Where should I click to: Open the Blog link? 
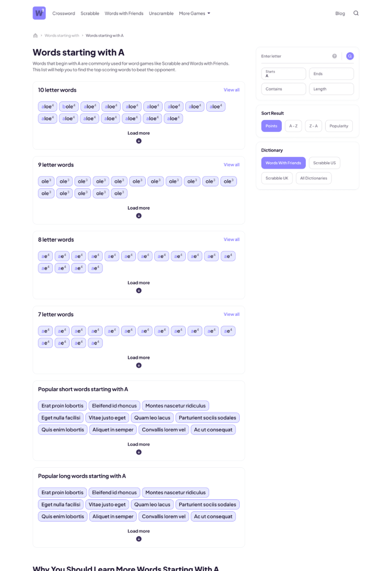click(340, 13)
